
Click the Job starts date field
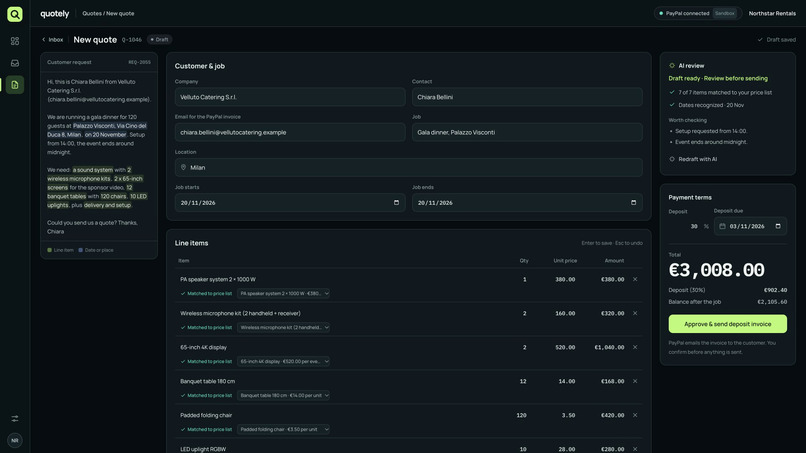point(290,203)
